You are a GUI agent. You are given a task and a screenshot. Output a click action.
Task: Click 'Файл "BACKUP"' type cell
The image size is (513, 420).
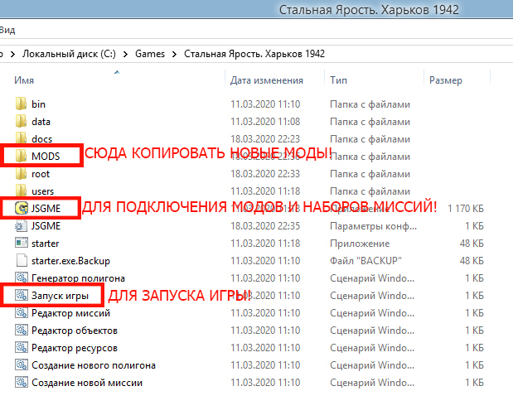click(365, 261)
